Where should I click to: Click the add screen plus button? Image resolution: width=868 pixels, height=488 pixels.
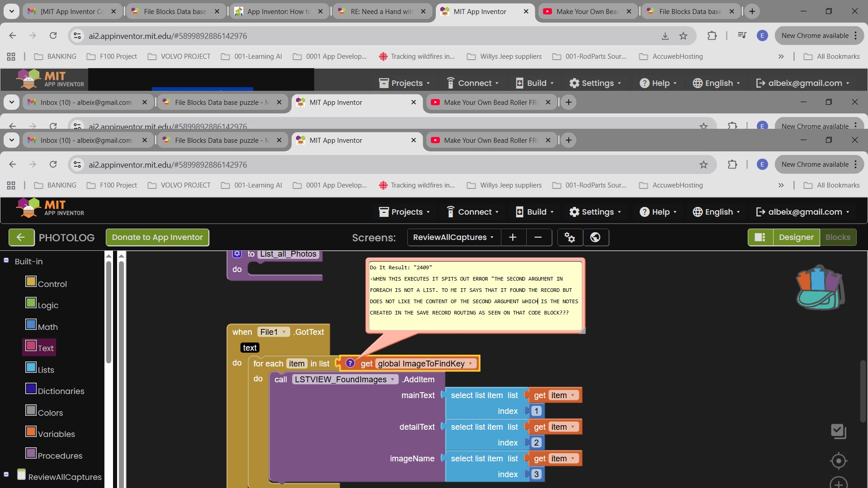click(x=513, y=237)
